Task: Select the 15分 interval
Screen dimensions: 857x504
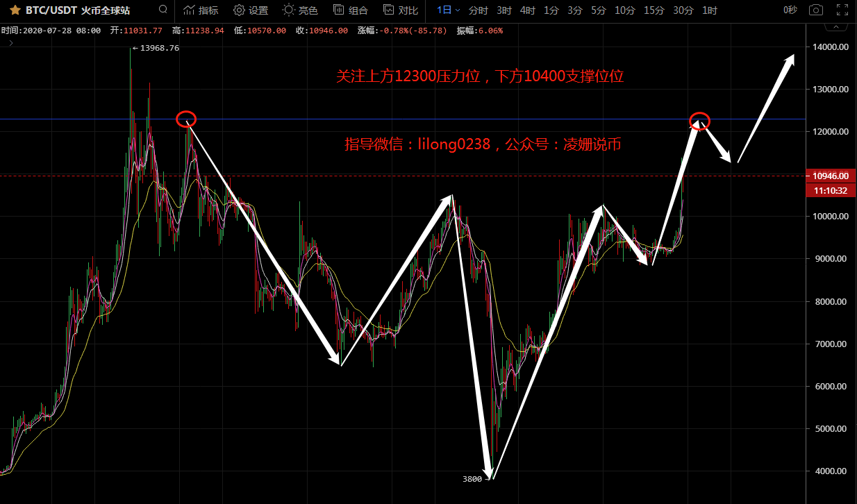Action: click(654, 10)
